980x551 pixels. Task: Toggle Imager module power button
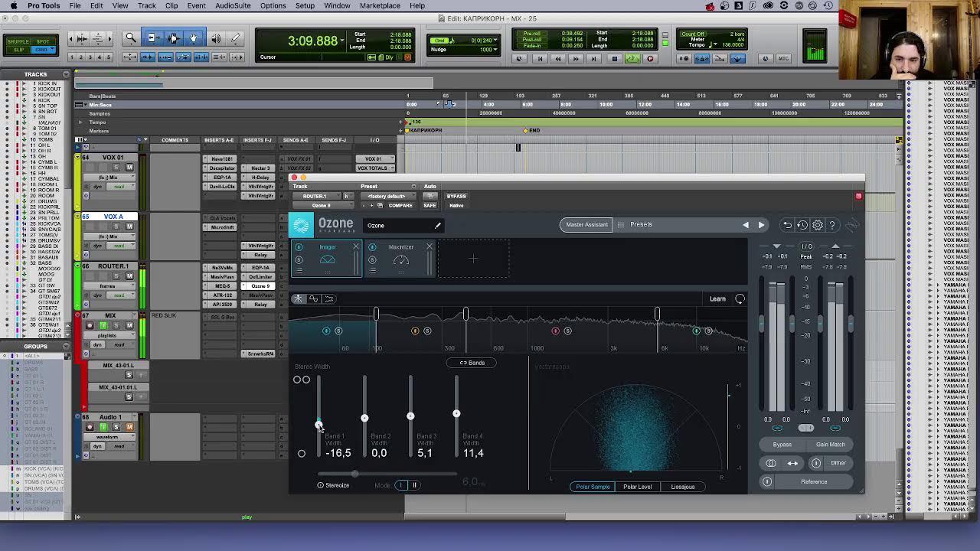(299, 247)
